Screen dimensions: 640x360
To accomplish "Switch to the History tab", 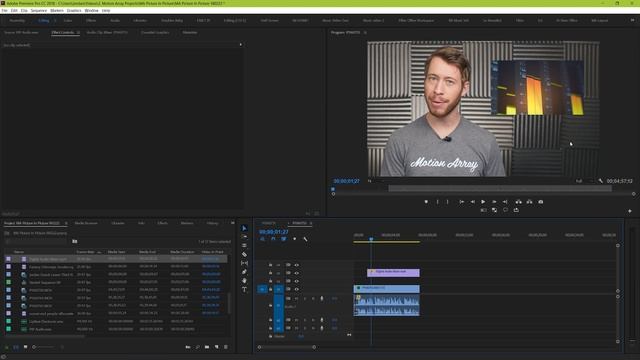I will pyautogui.click(x=212, y=223).
